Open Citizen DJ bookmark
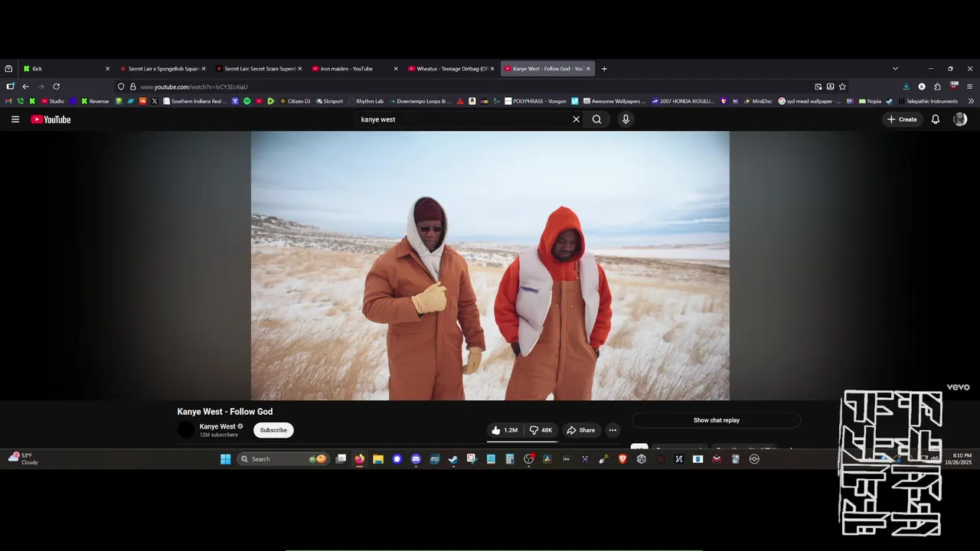 pyautogui.click(x=296, y=101)
